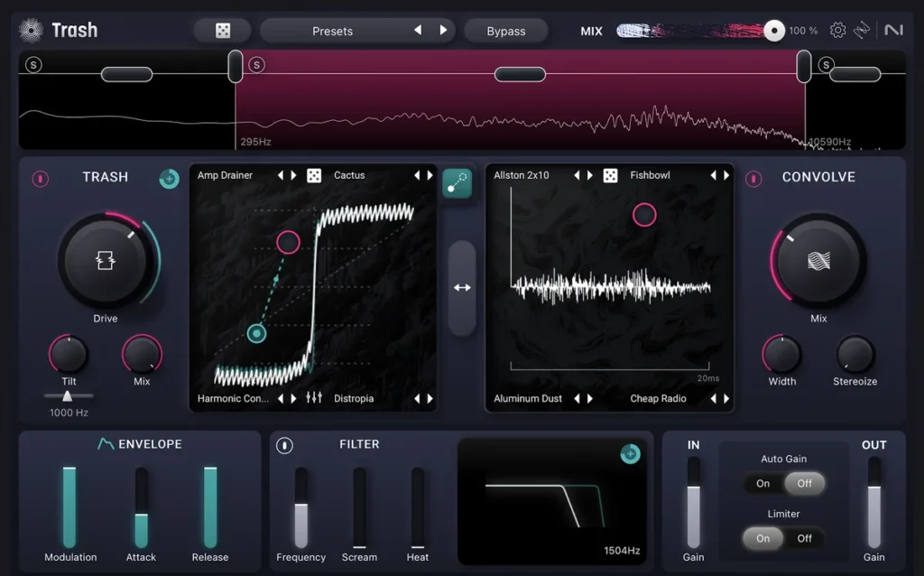924x576 pixels.
Task: Click the Convolve Mix knob wave icon
Action: coord(818,260)
